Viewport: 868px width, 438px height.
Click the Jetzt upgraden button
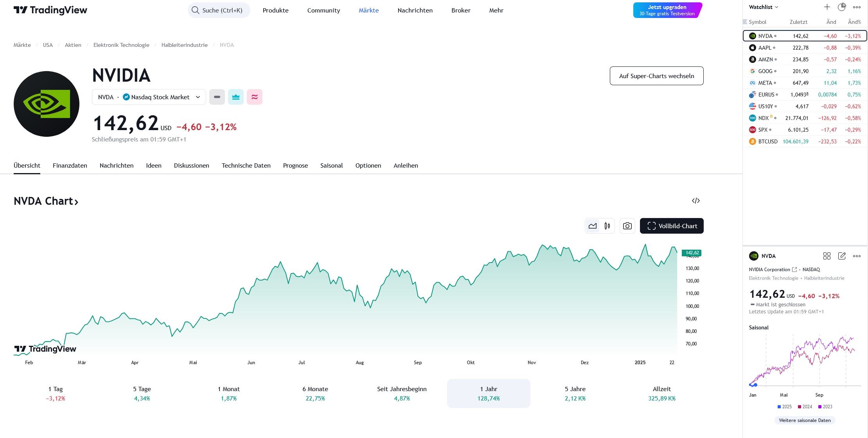coord(667,10)
